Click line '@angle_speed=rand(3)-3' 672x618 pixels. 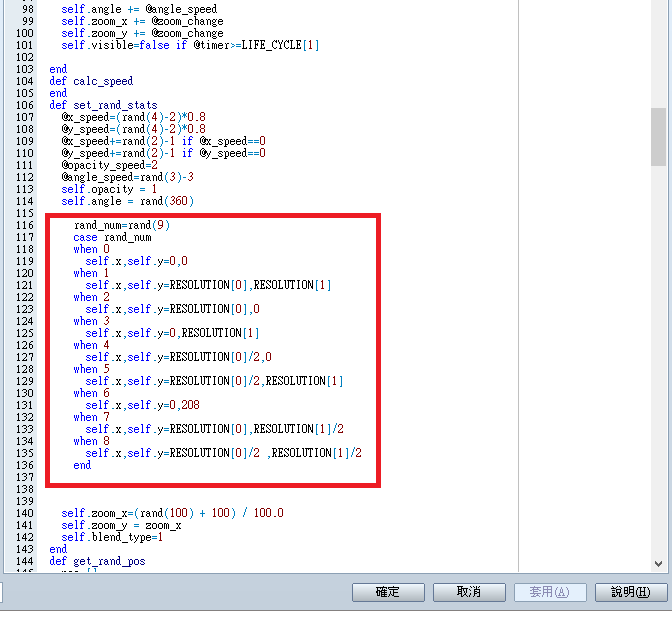pyautogui.click(x=127, y=177)
